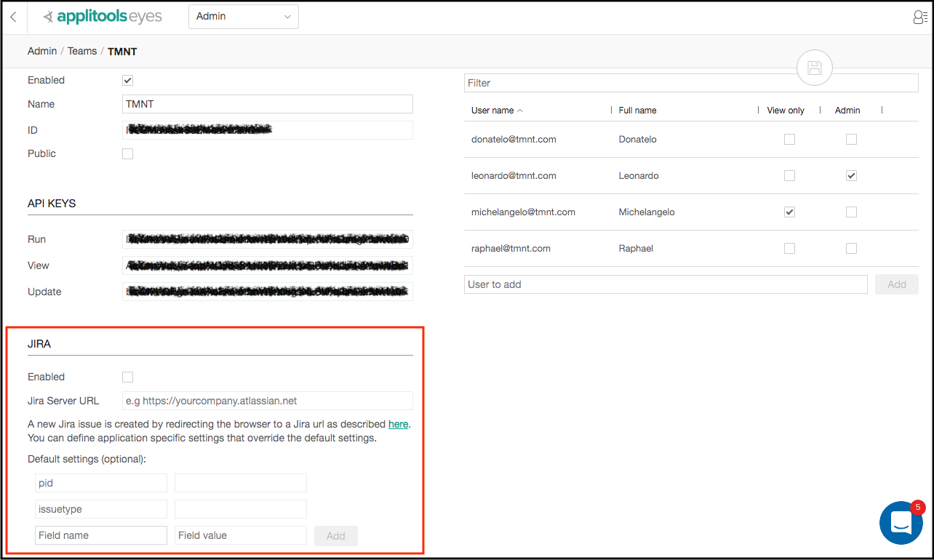The width and height of the screenshot is (934, 560).
Task: Click Add button next to User to add
Action: (x=897, y=284)
